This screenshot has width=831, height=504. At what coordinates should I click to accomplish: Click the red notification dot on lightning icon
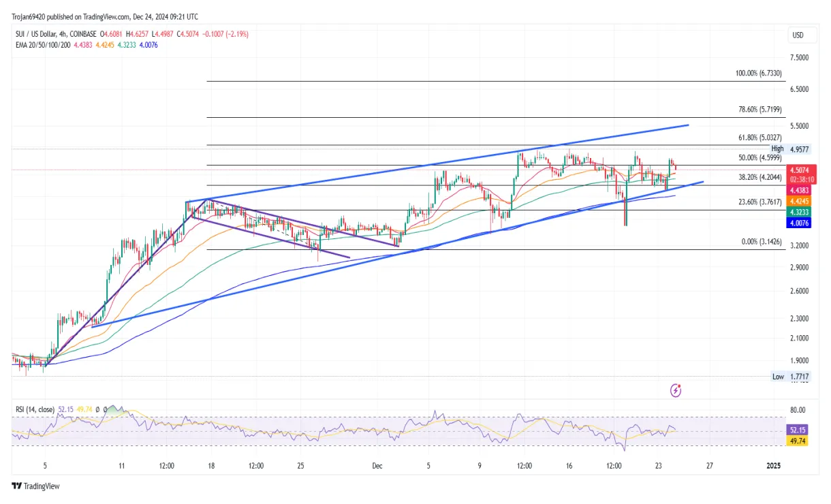(680, 385)
